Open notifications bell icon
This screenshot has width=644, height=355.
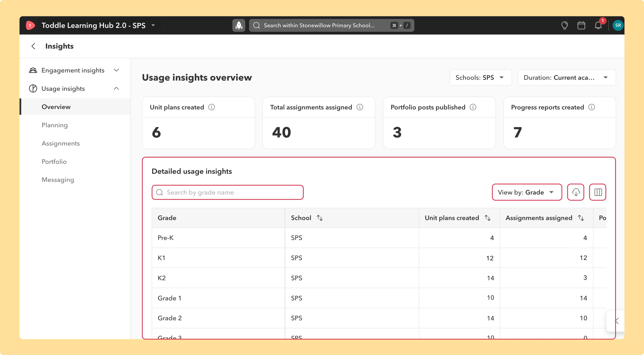pyautogui.click(x=598, y=25)
